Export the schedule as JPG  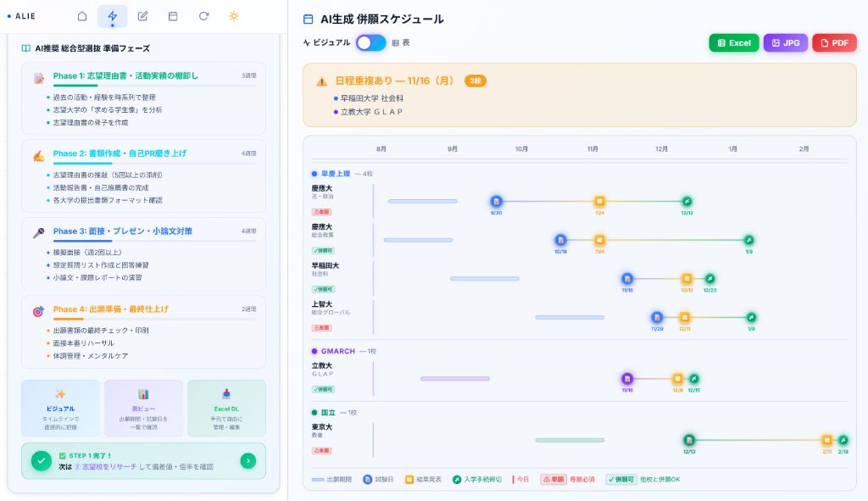pos(786,42)
